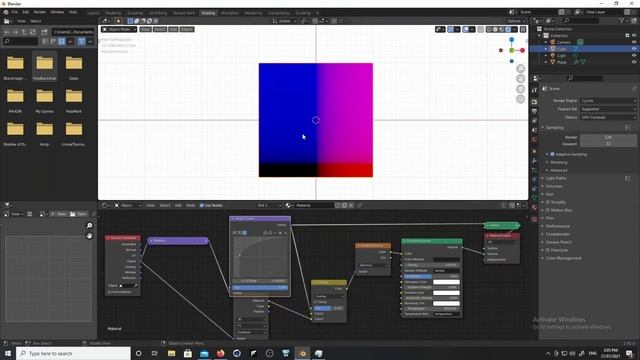Click Node menu in shader editor header

191,205
